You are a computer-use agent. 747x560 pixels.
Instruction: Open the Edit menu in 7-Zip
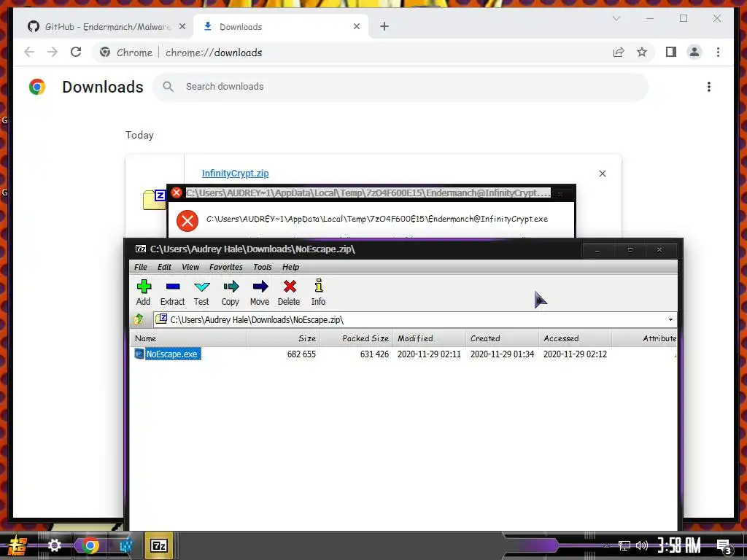pos(164,267)
